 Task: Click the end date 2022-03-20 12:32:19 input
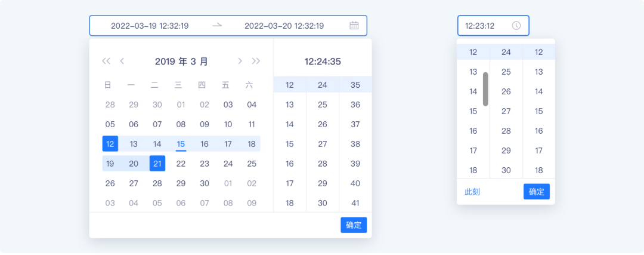284,26
